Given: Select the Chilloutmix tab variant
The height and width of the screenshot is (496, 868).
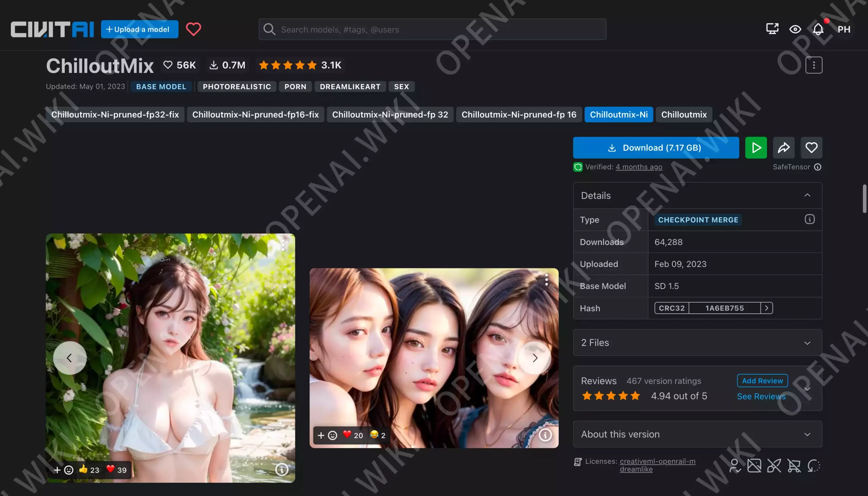Looking at the screenshot, I should 684,114.
